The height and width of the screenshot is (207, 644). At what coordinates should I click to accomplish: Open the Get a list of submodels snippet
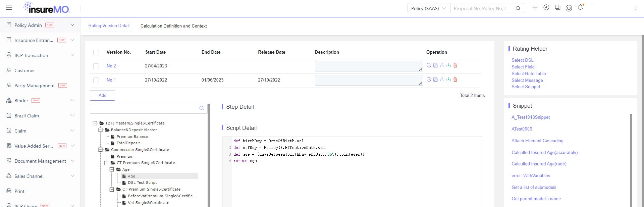(534, 188)
